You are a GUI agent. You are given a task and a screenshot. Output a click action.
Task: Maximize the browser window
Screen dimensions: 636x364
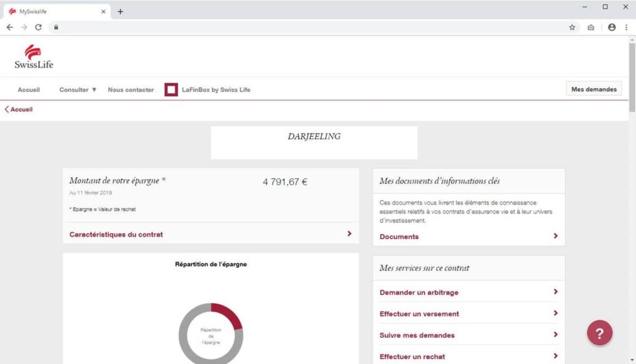point(605,7)
